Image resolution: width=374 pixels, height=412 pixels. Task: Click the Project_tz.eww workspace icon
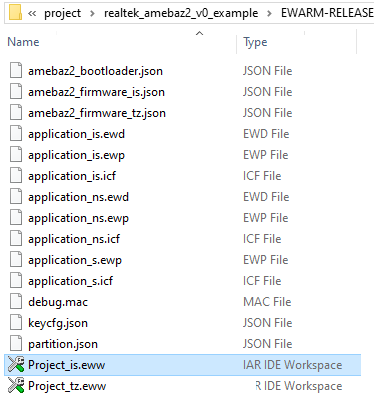tap(16, 385)
